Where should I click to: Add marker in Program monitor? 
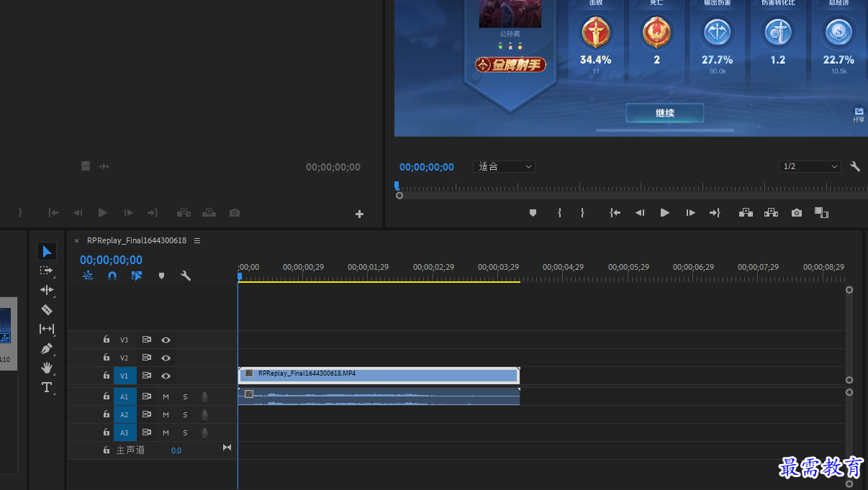tap(533, 213)
